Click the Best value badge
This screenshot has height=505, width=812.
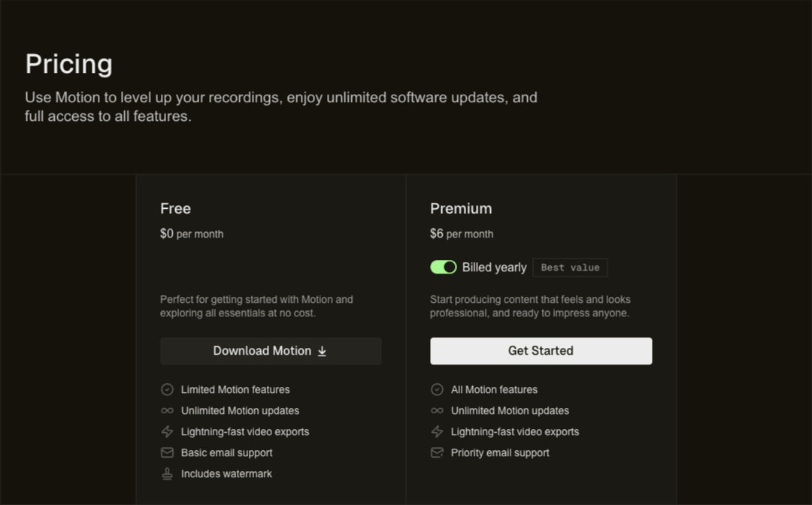click(x=570, y=268)
